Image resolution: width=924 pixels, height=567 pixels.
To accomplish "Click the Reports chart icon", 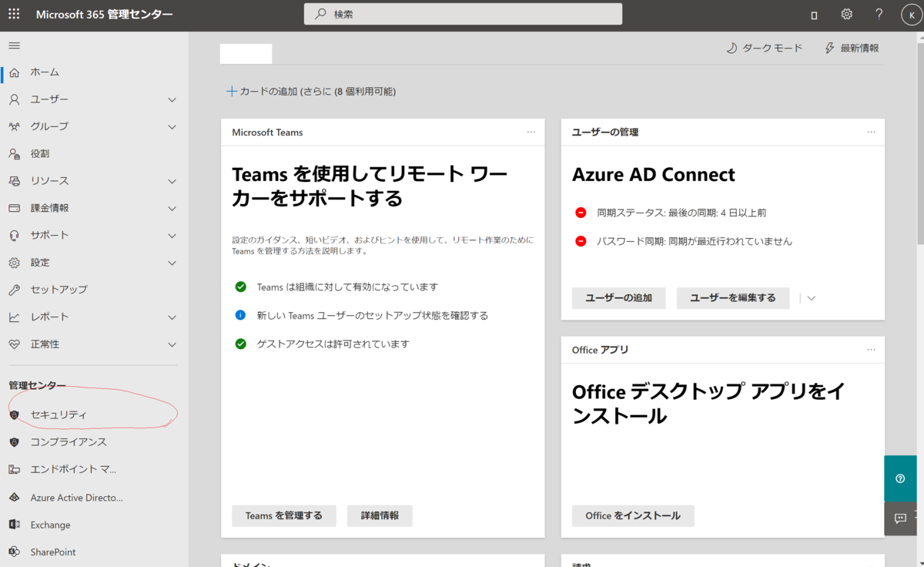I will [x=14, y=317].
